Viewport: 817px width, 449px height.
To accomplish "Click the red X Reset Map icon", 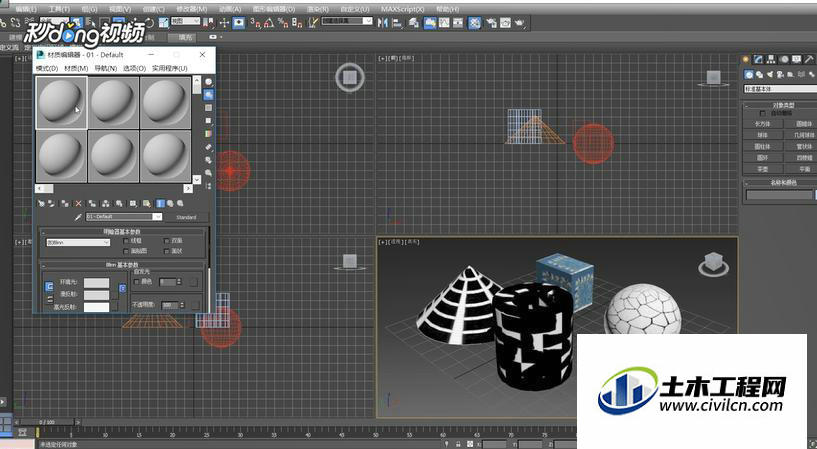I will click(x=78, y=204).
